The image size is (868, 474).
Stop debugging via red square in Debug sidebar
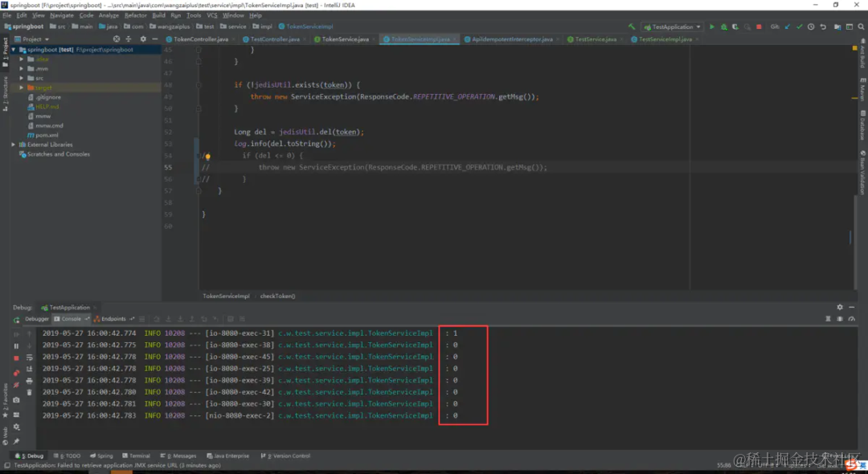[16, 358]
